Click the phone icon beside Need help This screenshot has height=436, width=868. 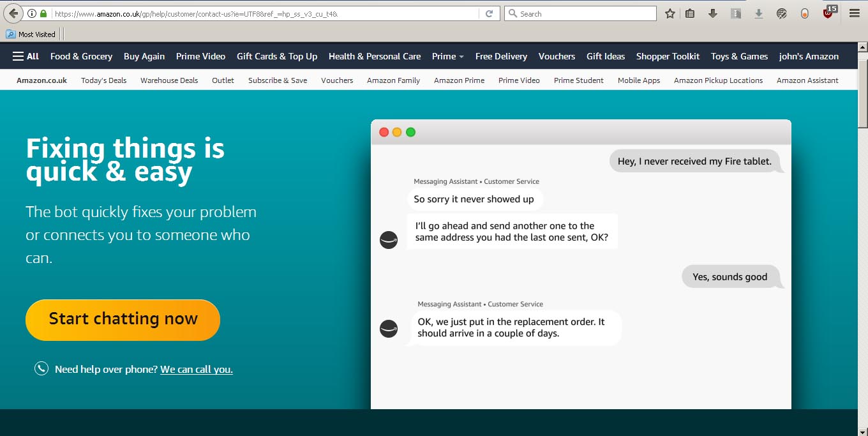[x=41, y=368]
